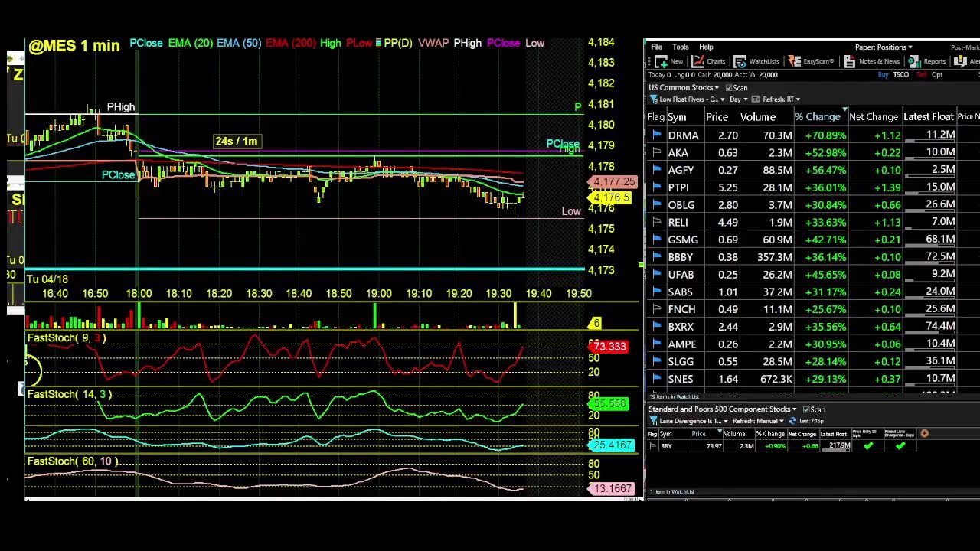Sort by Latest Float column in top watchlist
The height and width of the screenshot is (551, 980).
[928, 117]
